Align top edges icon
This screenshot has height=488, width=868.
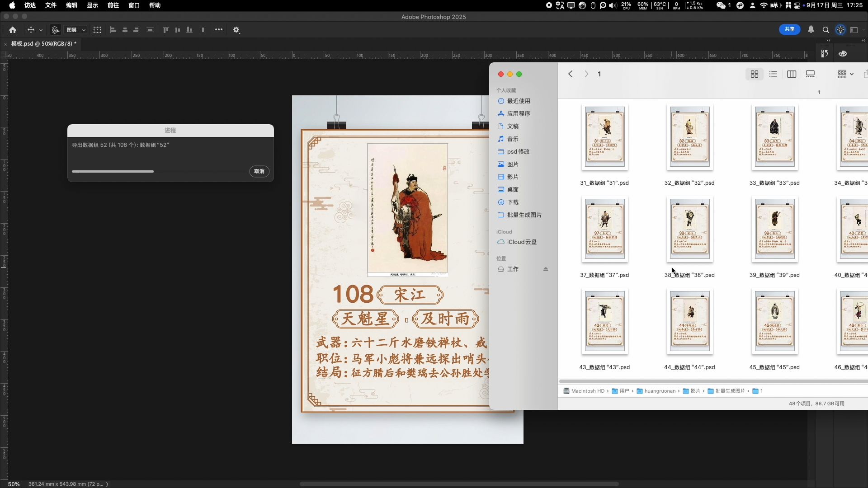click(166, 30)
